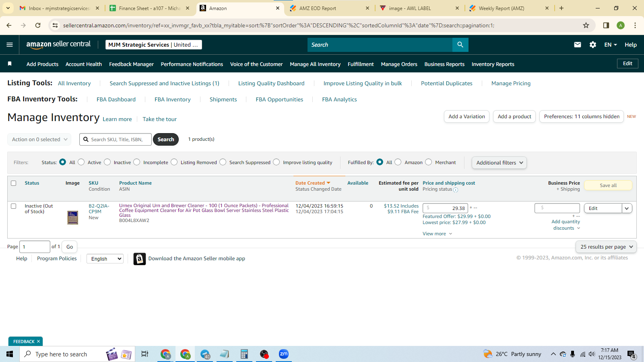This screenshot has width=644, height=362.
Task: Click the bookmark flag icon in navigation bar
Action: tap(10, 64)
